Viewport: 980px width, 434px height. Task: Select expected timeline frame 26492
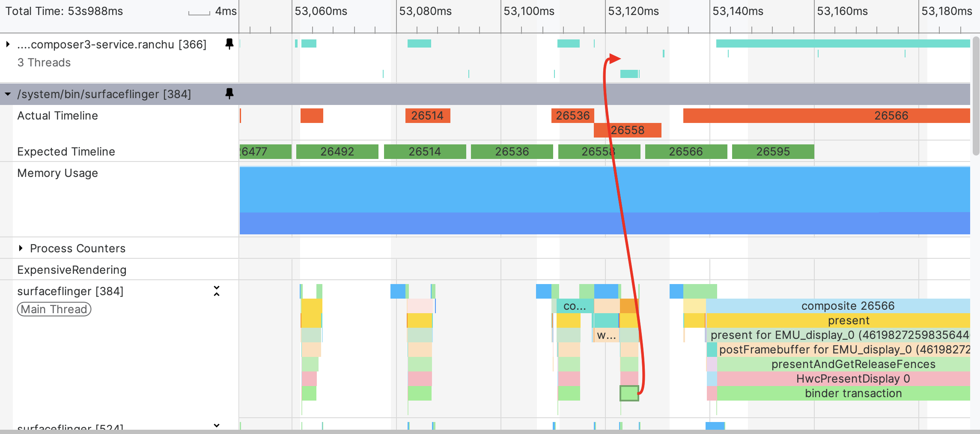coord(337,152)
